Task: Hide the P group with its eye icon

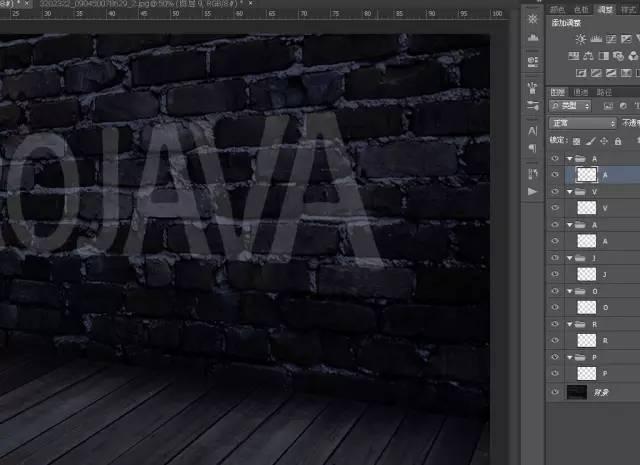Action: tap(555, 357)
